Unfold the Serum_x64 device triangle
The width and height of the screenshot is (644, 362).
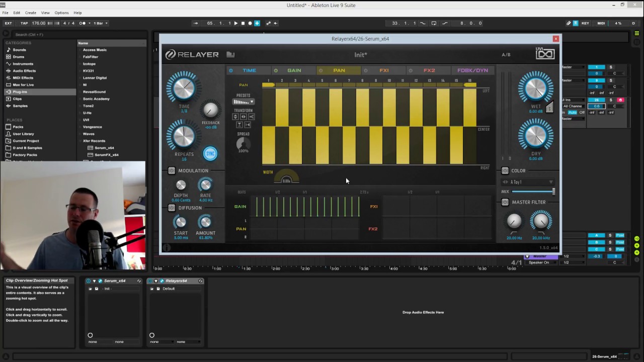coord(94,281)
